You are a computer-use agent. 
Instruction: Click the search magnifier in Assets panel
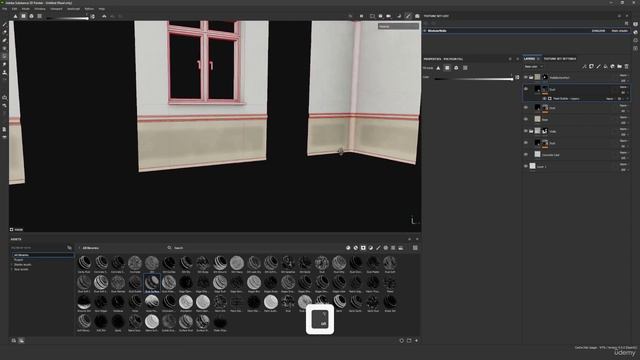[x=169, y=248]
